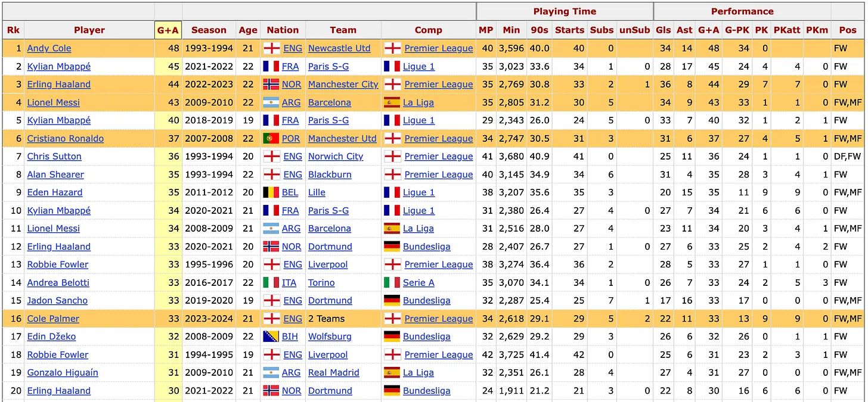Sort by the Player column header

click(x=89, y=30)
